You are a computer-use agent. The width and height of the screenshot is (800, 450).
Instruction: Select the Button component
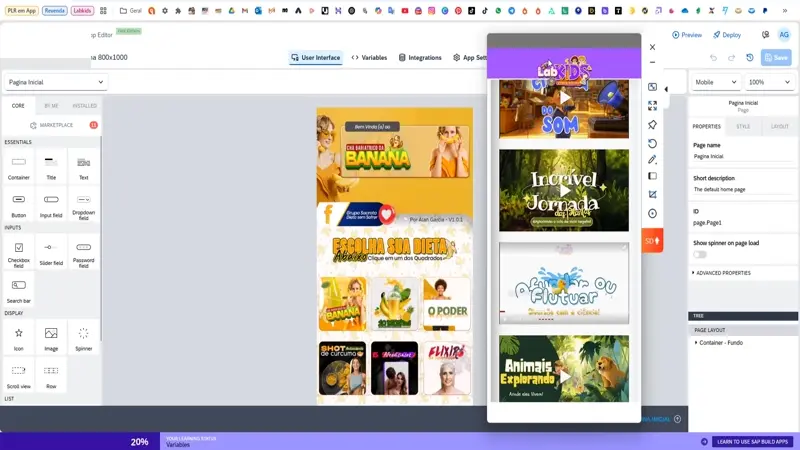19,206
